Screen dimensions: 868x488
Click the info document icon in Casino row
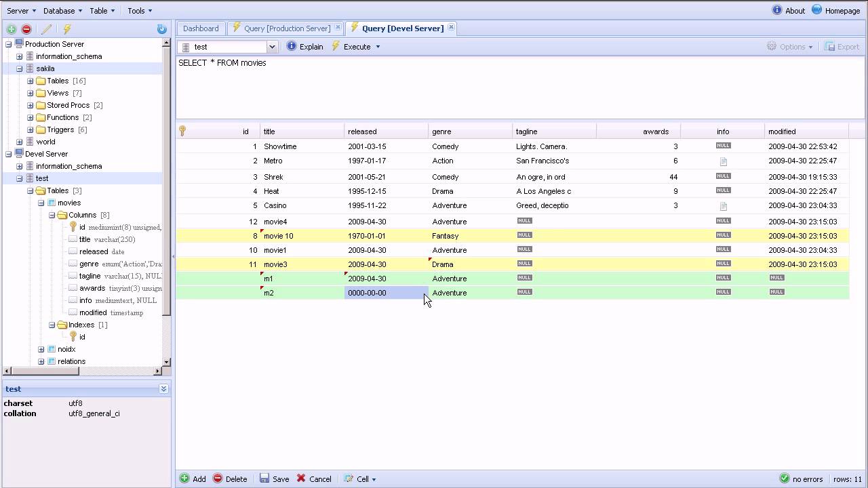pos(724,206)
